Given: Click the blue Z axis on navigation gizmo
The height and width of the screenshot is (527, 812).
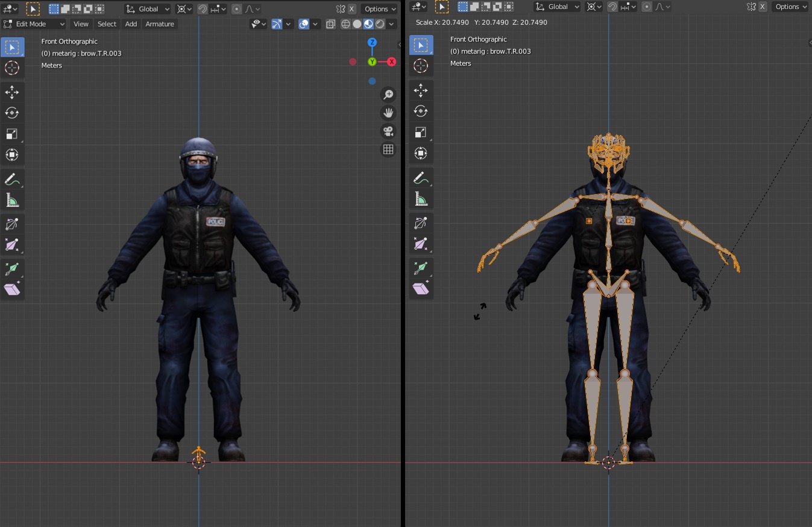Looking at the screenshot, I should point(373,42).
